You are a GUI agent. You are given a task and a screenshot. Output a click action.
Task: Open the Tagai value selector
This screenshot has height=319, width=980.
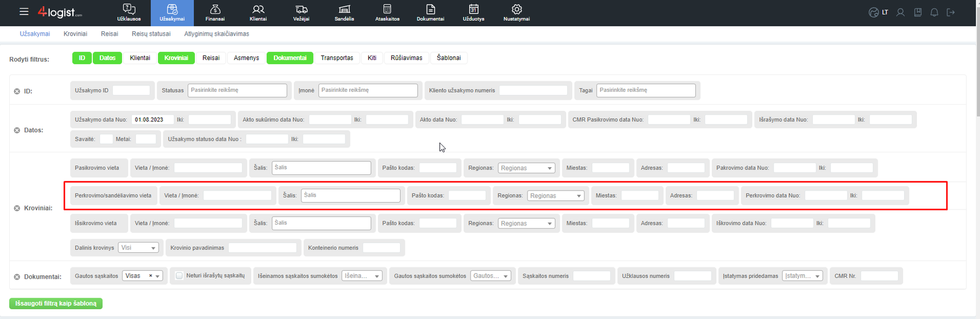[x=646, y=90]
